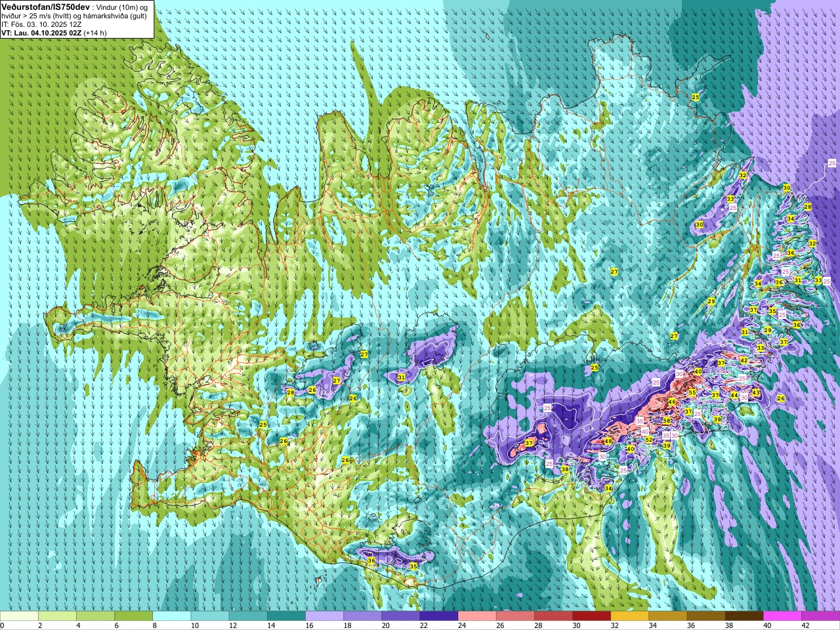Pick the salmon 26–28 legend swatch
Viewport: 840px width, 630px height.
[515, 616]
